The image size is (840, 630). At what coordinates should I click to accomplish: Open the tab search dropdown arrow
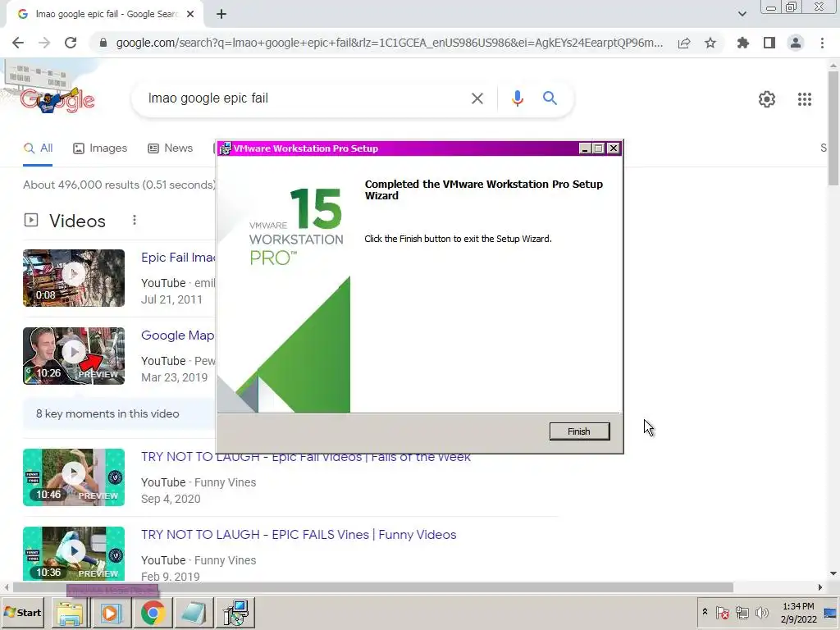[x=742, y=14]
